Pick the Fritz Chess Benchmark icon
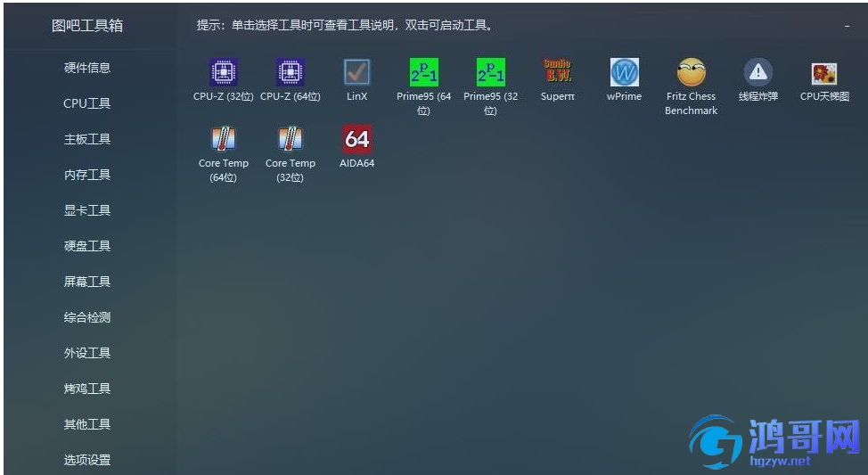The image size is (868, 475). click(x=691, y=72)
